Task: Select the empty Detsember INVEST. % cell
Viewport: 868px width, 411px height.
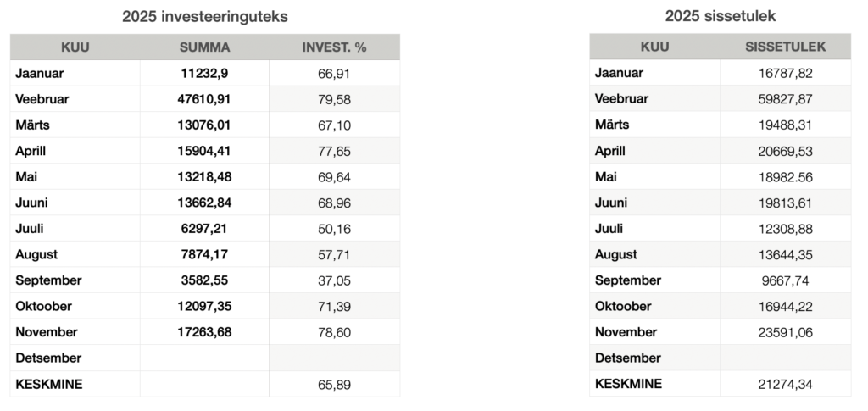Action: coord(334,358)
